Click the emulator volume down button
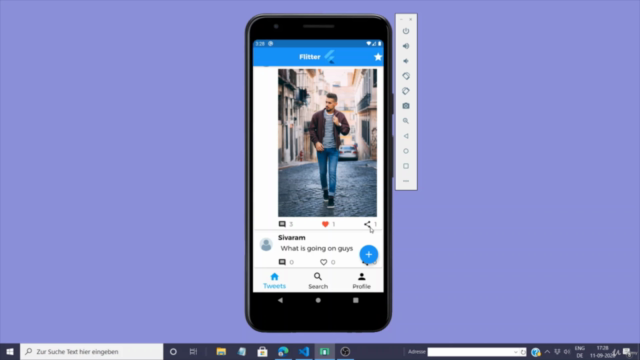The height and width of the screenshot is (360, 640). point(406,61)
